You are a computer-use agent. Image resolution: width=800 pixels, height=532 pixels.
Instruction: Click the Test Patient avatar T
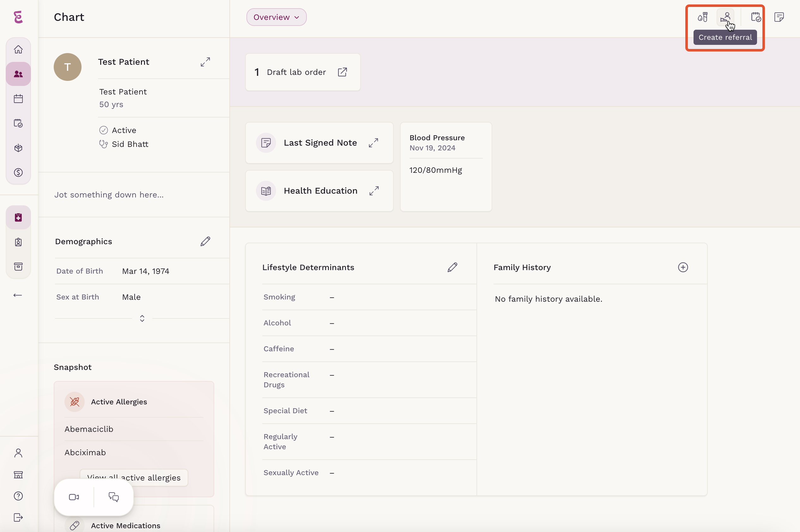[68, 67]
